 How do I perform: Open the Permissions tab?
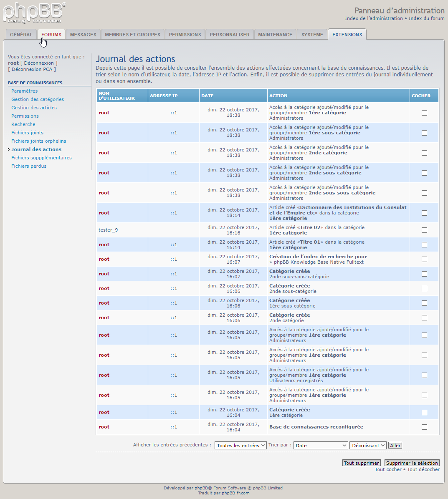185,35
